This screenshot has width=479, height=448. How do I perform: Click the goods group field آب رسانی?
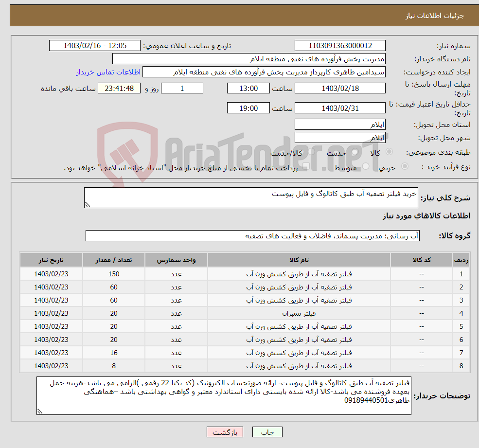[253, 235]
